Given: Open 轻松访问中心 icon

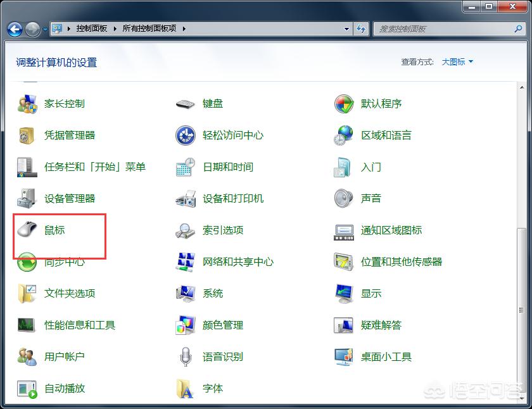Looking at the screenshot, I should (185, 135).
